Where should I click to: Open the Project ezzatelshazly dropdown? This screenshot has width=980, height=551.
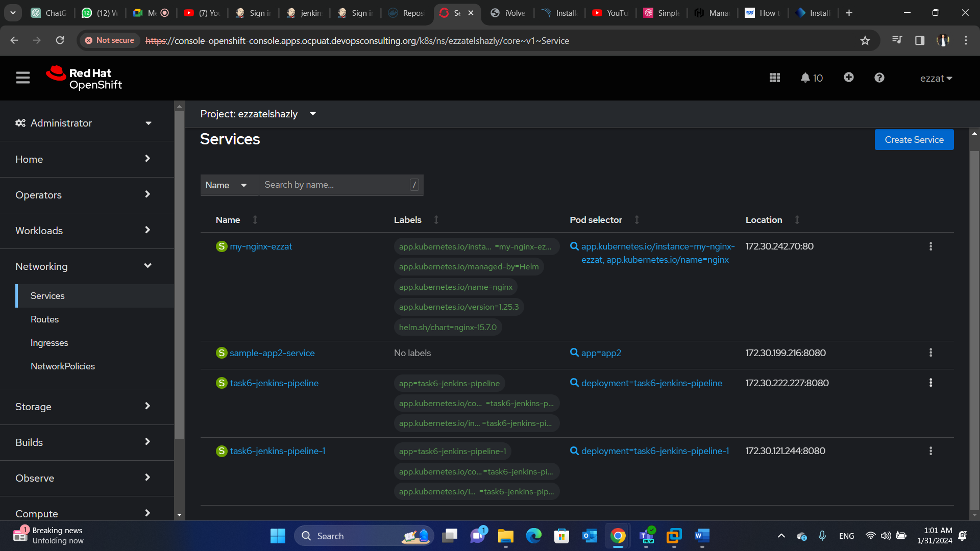tap(258, 114)
